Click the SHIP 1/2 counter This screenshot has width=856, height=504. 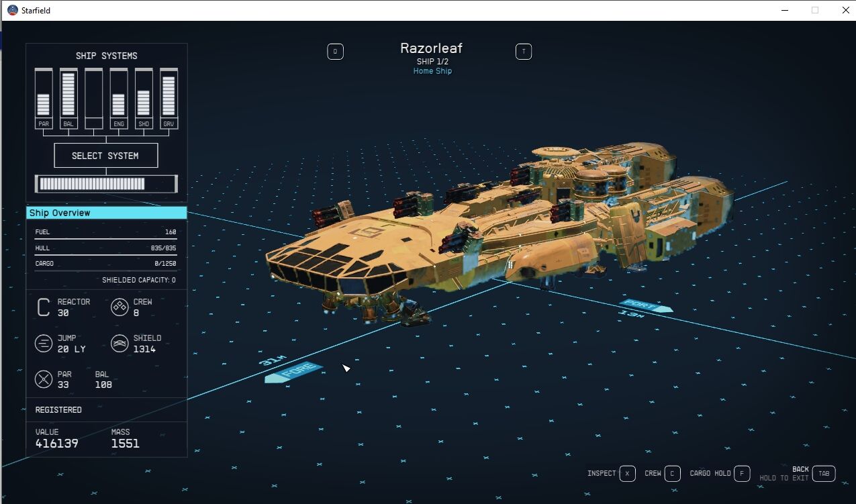click(x=432, y=61)
